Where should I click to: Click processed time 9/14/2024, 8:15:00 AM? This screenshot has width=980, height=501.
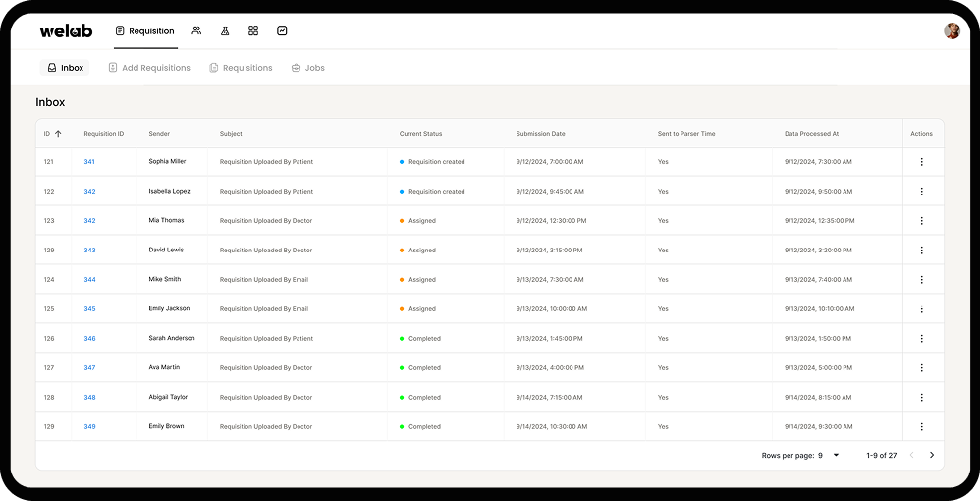click(x=818, y=397)
